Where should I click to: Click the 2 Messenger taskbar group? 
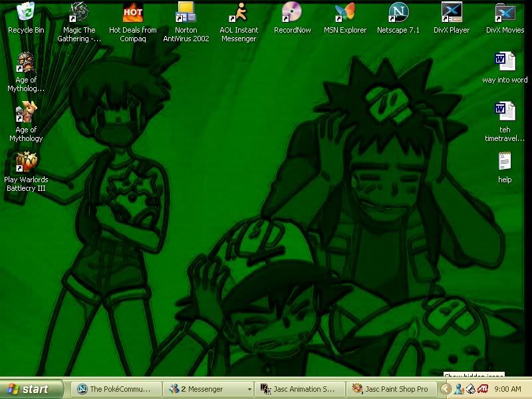pyautogui.click(x=208, y=389)
